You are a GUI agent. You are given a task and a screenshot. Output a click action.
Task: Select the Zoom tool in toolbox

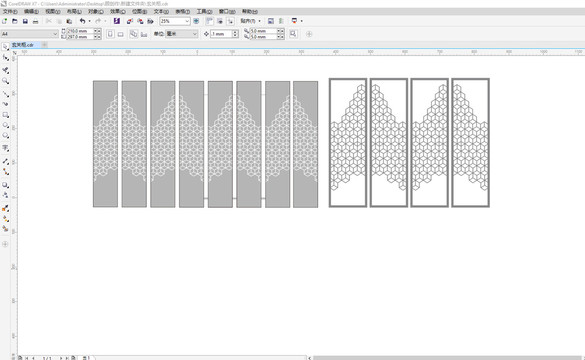pyautogui.click(x=5, y=81)
